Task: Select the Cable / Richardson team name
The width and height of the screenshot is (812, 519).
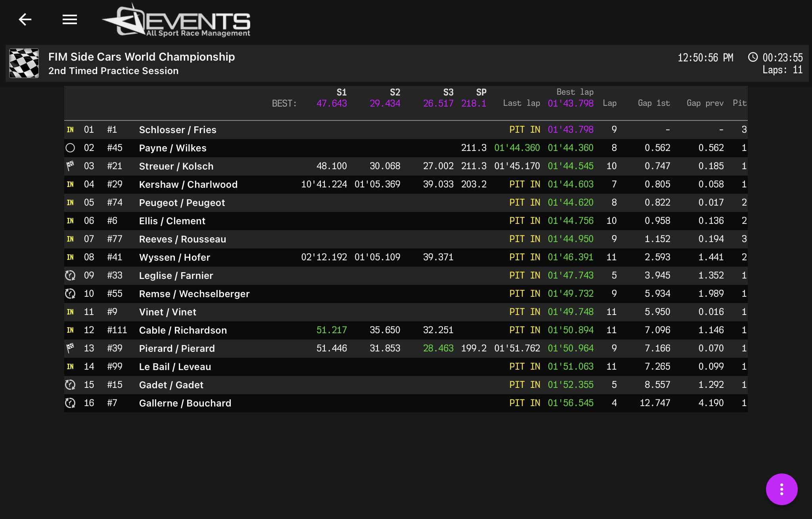Action: 183,330
